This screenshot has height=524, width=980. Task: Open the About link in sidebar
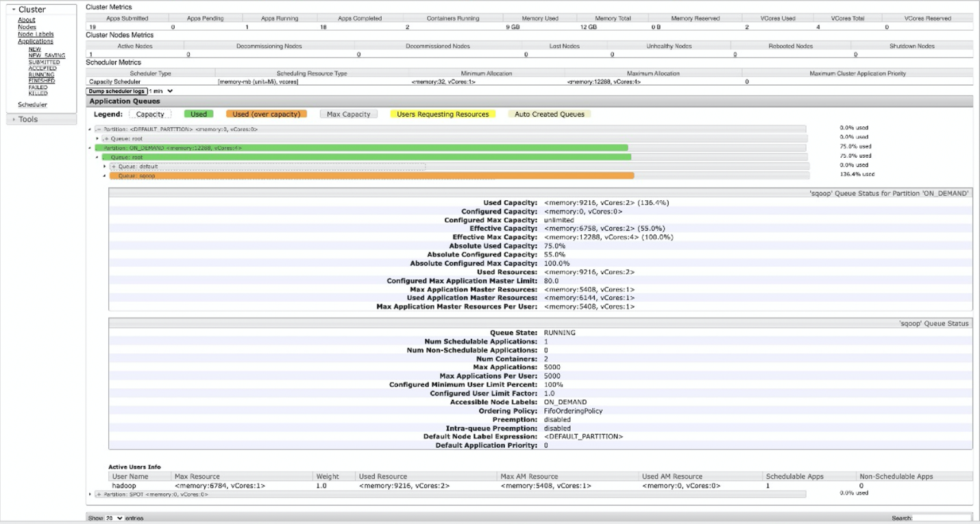pos(27,20)
